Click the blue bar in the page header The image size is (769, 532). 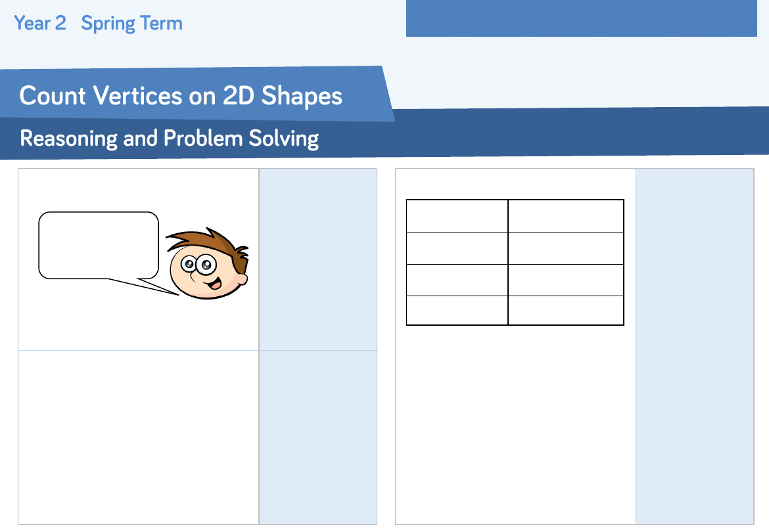581,18
